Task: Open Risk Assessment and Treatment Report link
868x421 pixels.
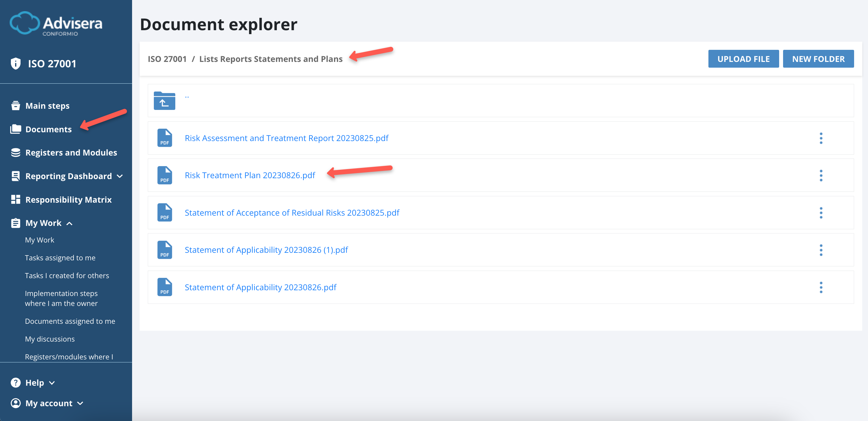Action: pos(287,138)
